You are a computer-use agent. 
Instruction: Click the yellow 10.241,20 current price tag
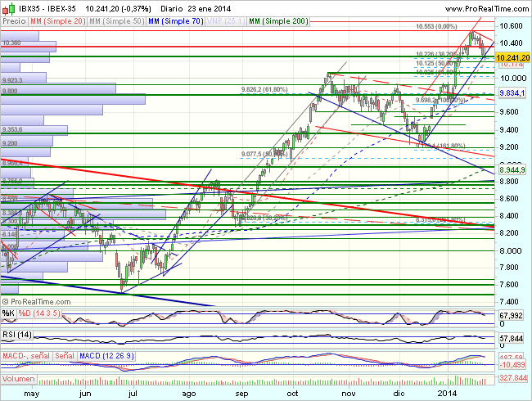coord(512,57)
